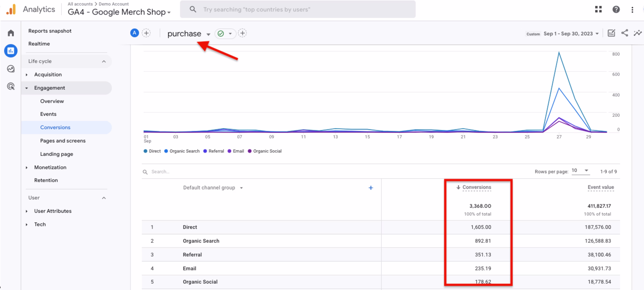Click the Share this report icon

[x=625, y=33]
